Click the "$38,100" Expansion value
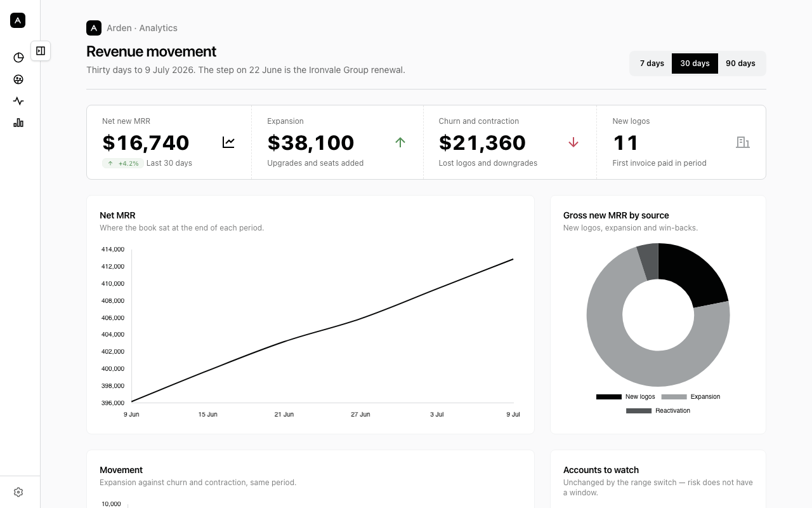812x508 pixels. pyautogui.click(x=311, y=143)
